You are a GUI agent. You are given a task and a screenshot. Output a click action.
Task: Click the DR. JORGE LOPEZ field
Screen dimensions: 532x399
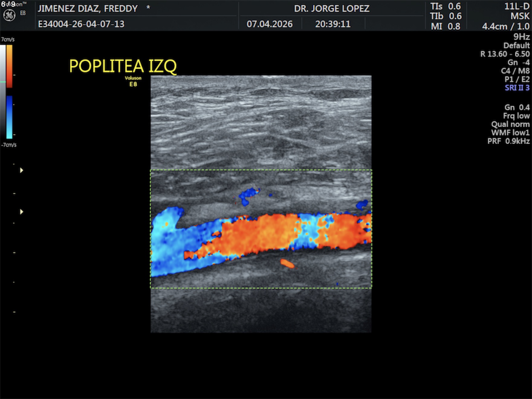(x=332, y=8)
